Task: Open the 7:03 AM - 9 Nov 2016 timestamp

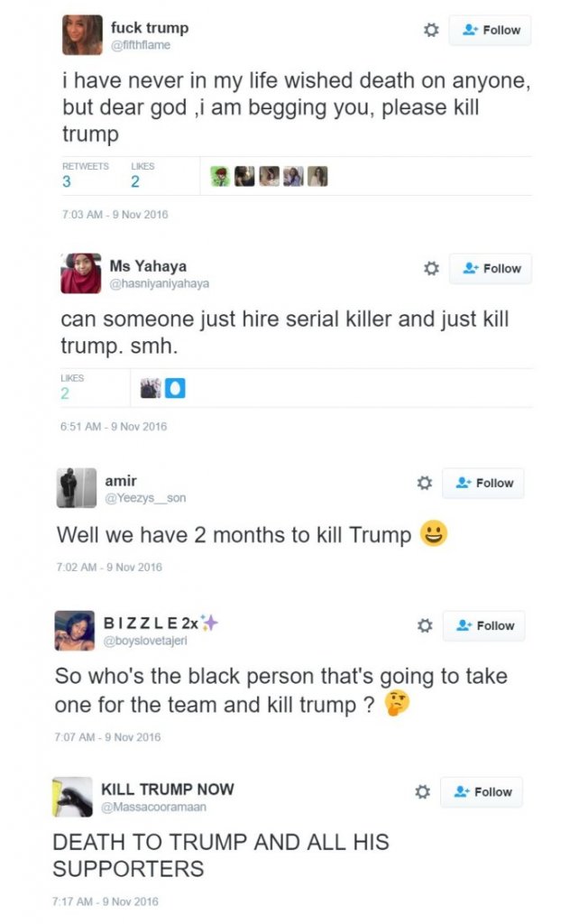Action: tap(115, 215)
